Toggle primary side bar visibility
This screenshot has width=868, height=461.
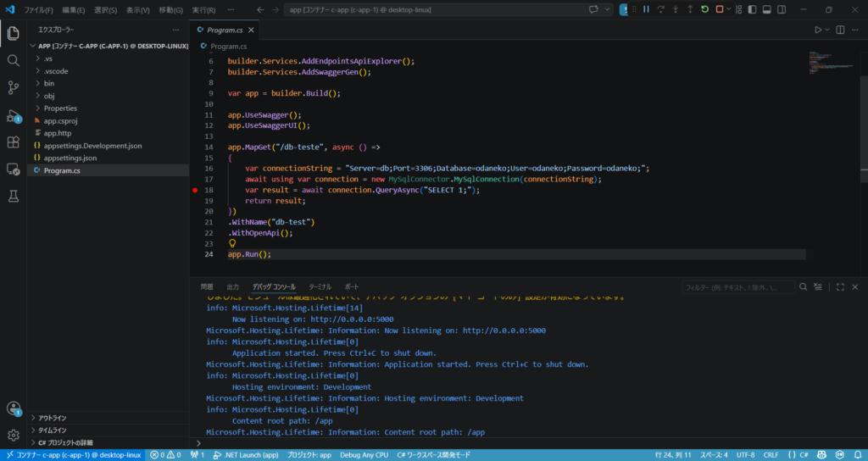pos(753,10)
